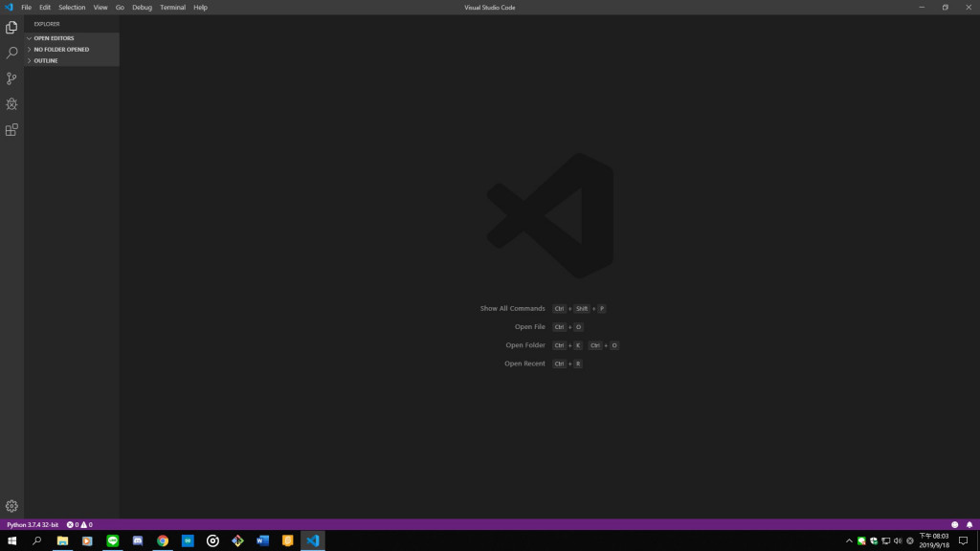Open the Manage gear at bottom left
Image resolution: width=980 pixels, height=551 pixels.
pyautogui.click(x=11, y=506)
